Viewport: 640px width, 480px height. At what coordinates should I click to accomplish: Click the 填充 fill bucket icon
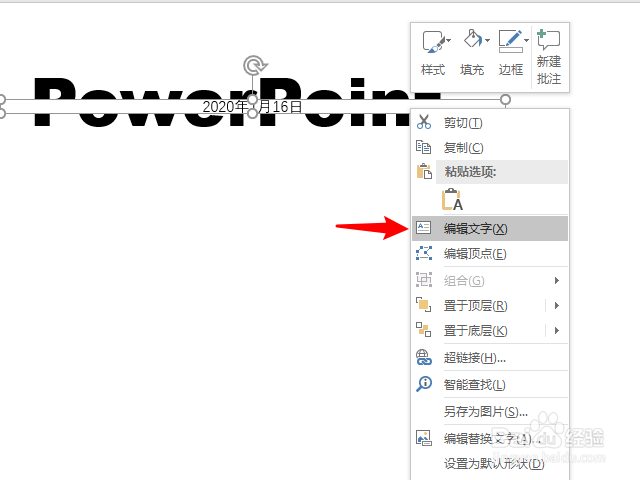[x=472, y=39]
